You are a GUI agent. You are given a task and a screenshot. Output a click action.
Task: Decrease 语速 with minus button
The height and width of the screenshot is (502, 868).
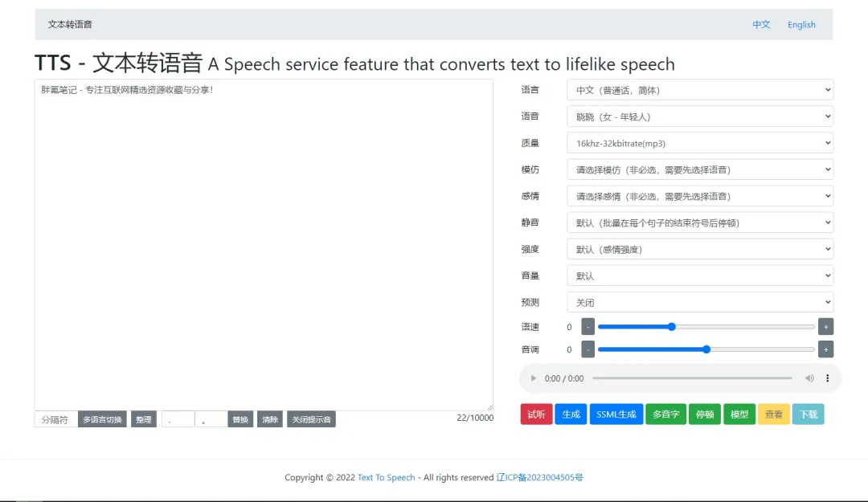pyautogui.click(x=588, y=327)
